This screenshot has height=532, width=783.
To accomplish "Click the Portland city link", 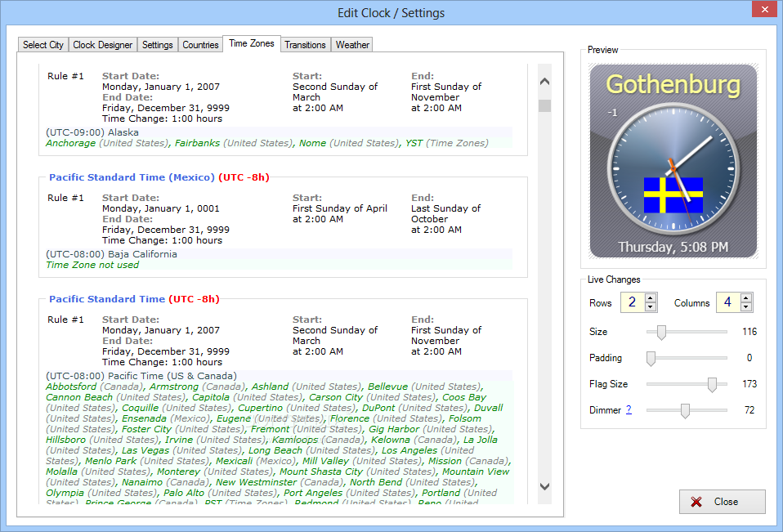I will [441, 493].
